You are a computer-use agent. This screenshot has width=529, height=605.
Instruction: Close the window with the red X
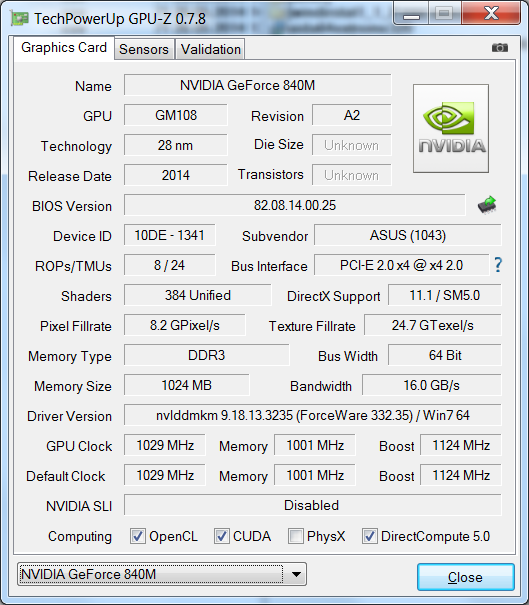tap(491, 14)
